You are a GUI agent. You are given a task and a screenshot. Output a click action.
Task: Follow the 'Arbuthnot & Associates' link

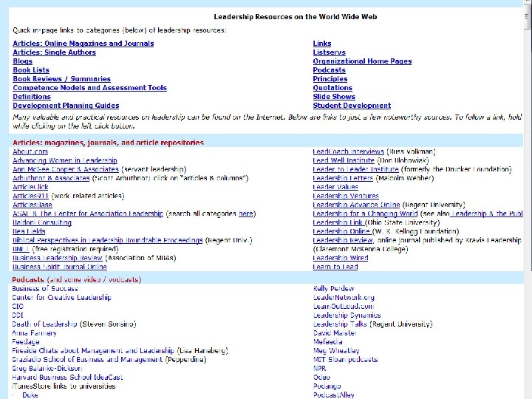[x=51, y=178]
